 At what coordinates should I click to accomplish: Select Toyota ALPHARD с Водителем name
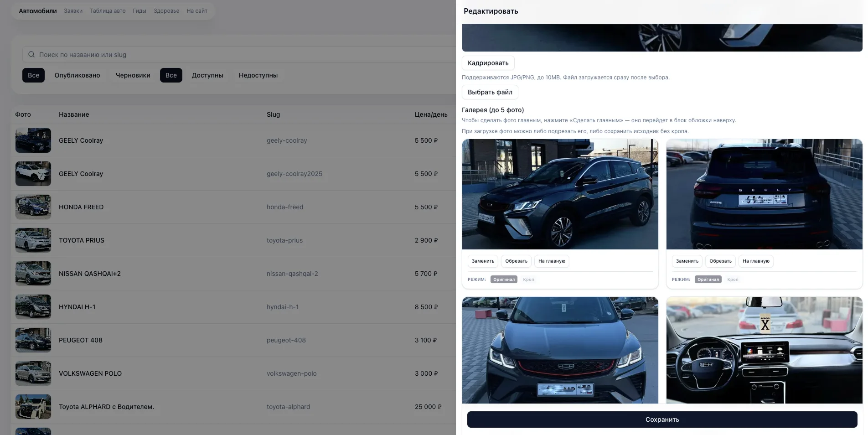click(x=106, y=407)
